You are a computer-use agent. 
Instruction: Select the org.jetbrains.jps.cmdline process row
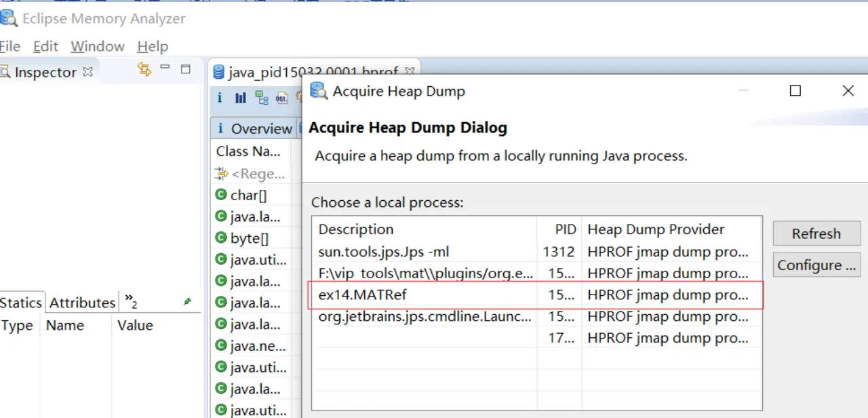[536, 317]
